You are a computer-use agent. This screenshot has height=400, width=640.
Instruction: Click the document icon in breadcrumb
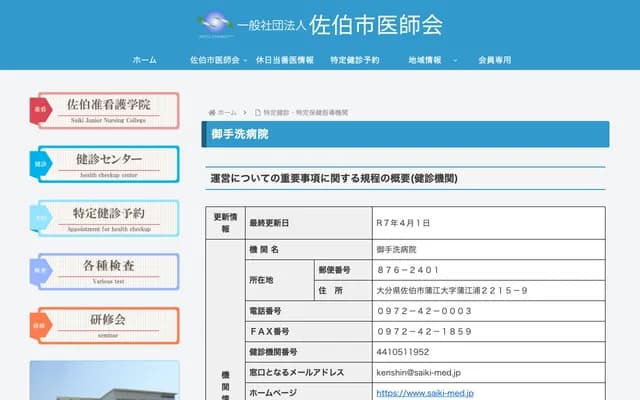[x=257, y=113]
